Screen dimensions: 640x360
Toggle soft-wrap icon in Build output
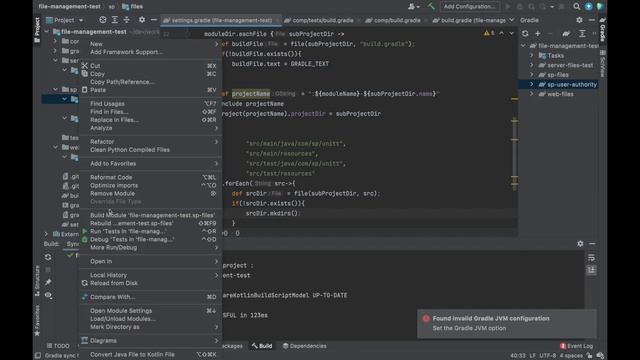[591, 258]
